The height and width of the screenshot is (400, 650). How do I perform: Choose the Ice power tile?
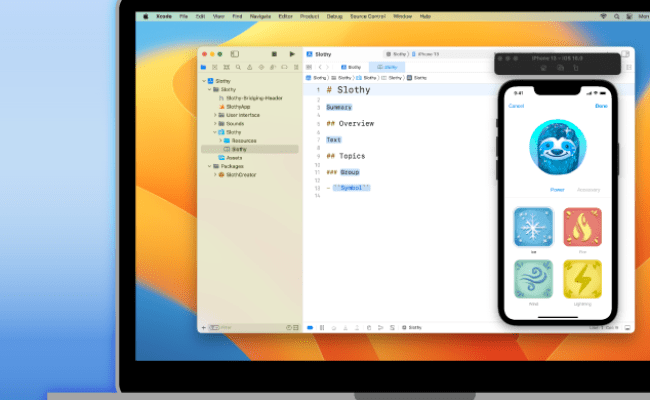click(x=534, y=227)
